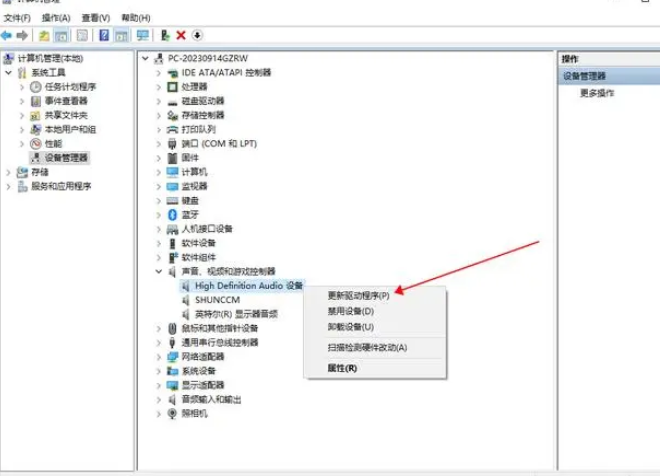This screenshot has width=660, height=476.
Task: Click the Forward arrow toolbar icon
Action: 22,35
